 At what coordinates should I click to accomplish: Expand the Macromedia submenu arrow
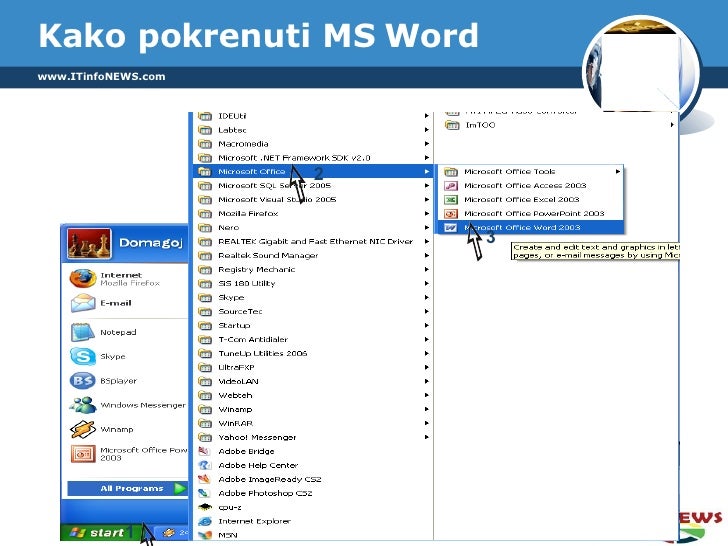coord(426,143)
